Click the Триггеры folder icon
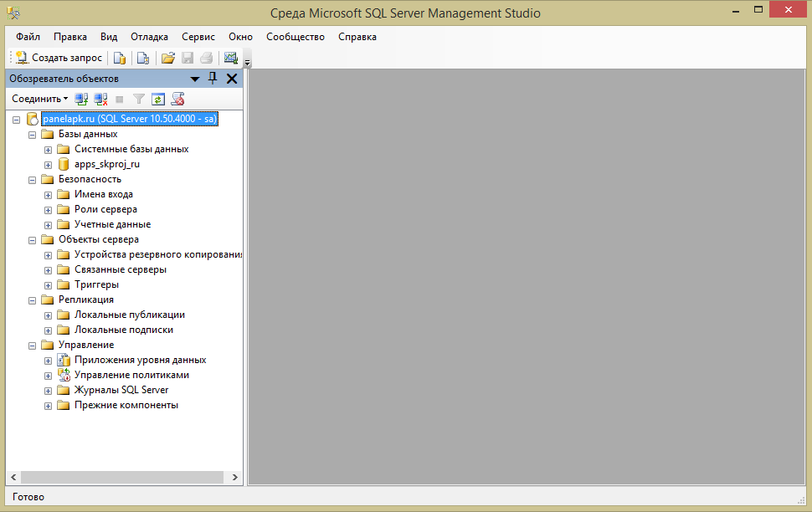 [64, 284]
